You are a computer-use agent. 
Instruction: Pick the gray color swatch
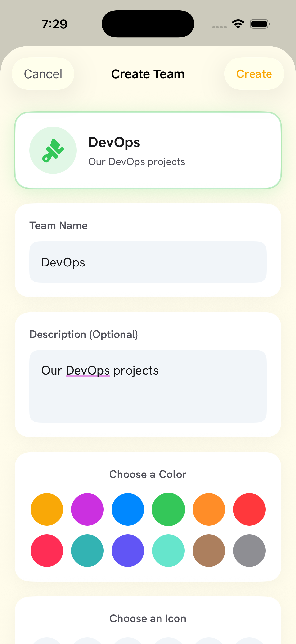(249, 550)
